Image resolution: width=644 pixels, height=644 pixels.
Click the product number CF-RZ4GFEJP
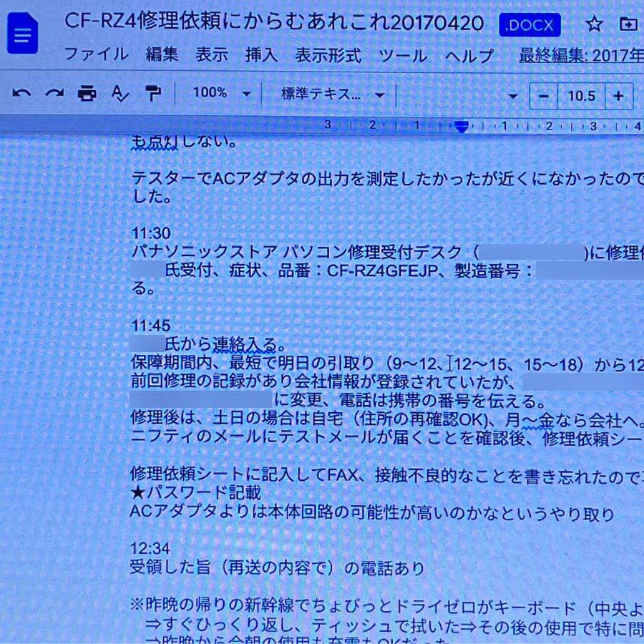pos(381,271)
